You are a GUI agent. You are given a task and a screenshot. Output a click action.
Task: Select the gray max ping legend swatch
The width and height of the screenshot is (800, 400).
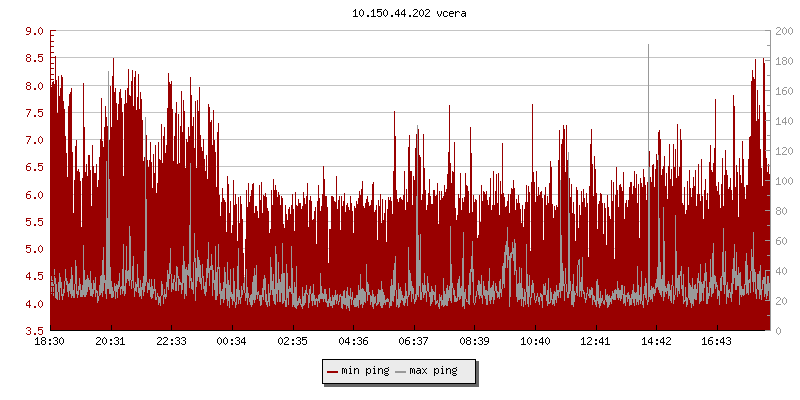click(400, 372)
